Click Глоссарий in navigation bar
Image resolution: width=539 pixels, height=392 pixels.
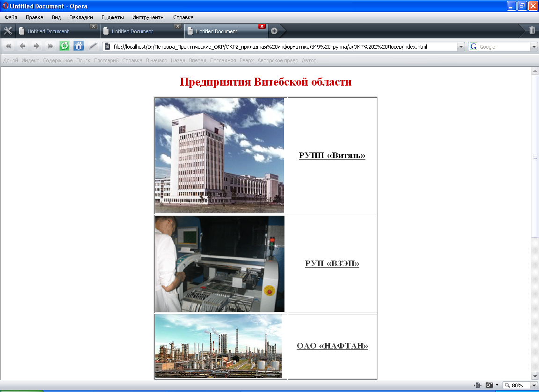click(x=106, y=60)
